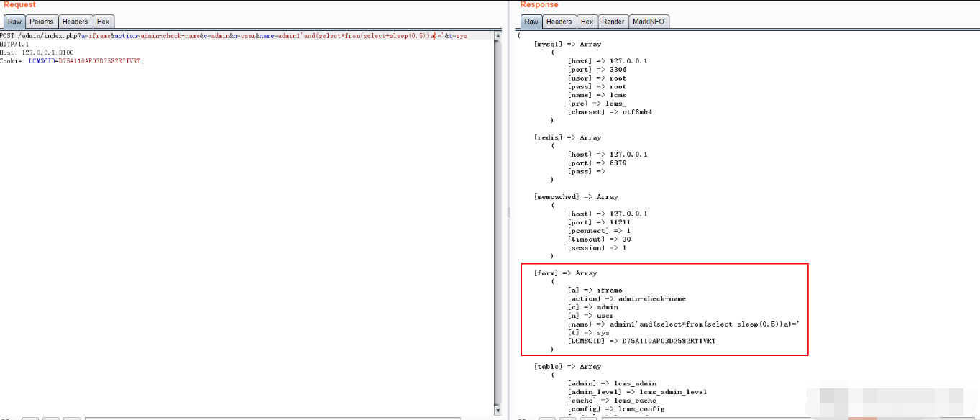Click the [name] => lcms line
Viewport: 980px width, 420px height.
(597, 95)
